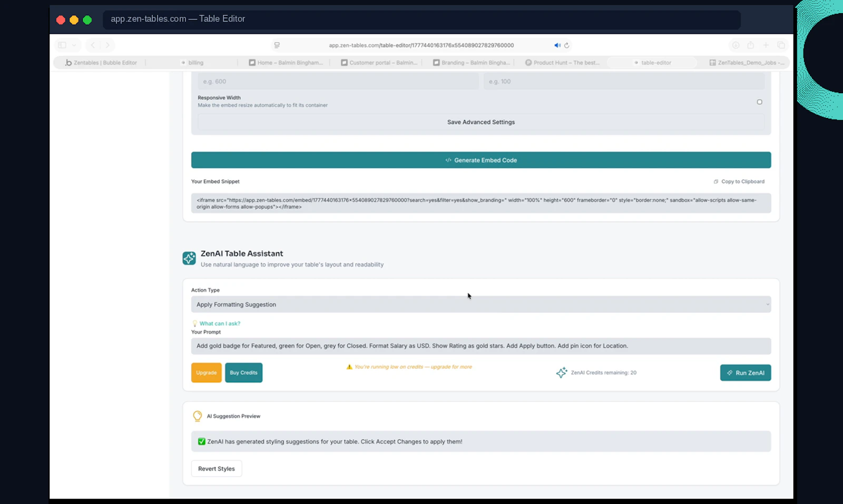This screenshot has height=504, width=843.
Task: Click 'You're running low on credits' message
Action: coord(413,367)
